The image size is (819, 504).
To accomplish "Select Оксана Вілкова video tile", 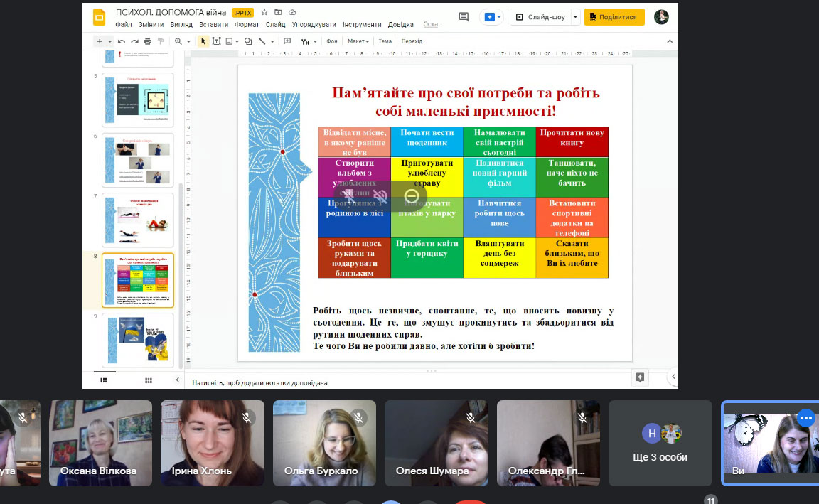I will tap(100, 443).
